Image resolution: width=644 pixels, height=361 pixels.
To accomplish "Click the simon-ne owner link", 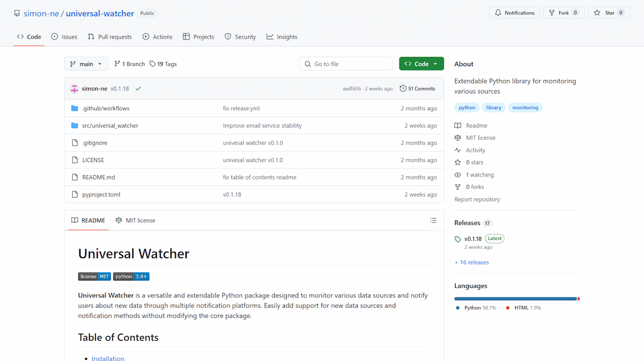I will click(42, 13).
